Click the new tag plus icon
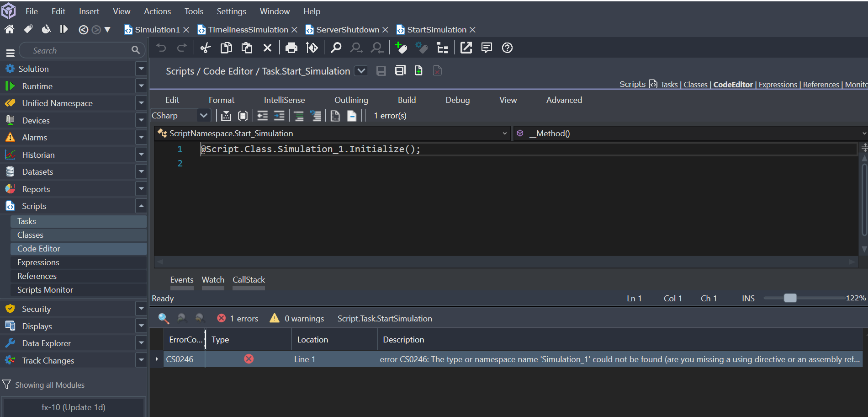The image size is (868, 417). (401, 48)
